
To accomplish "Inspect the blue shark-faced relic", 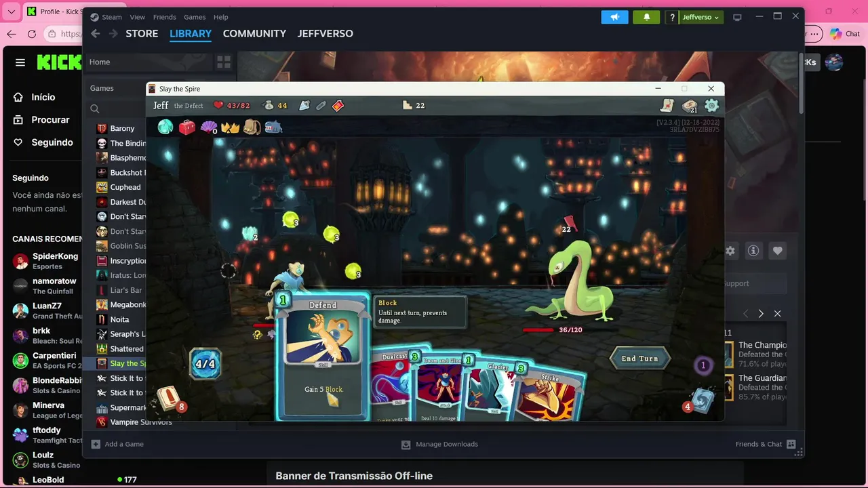I will pyautogui.click(x=273, y=127).
